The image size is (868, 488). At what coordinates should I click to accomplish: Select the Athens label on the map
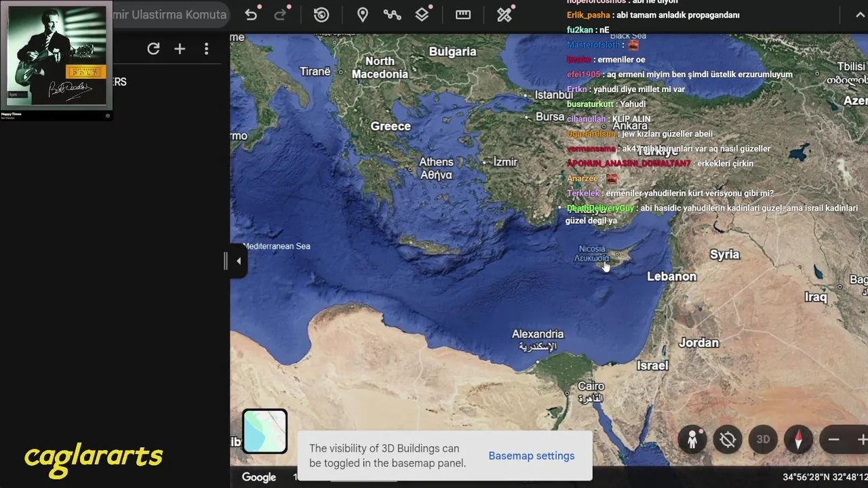tap(436, 168)
